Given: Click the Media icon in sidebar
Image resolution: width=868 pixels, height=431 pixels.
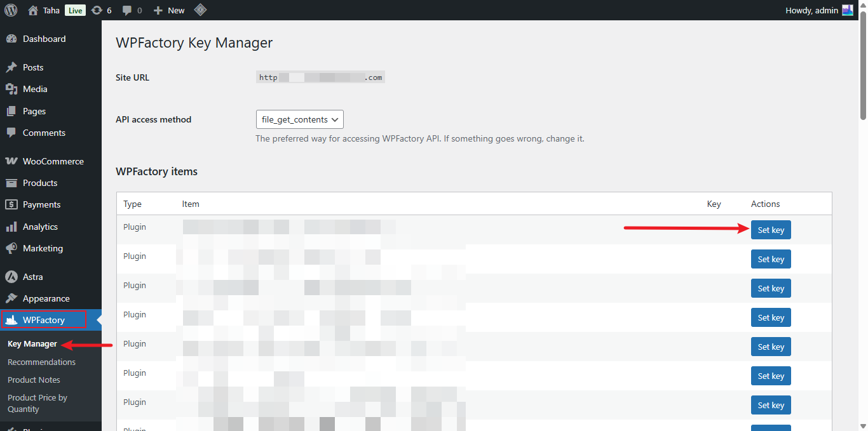Looking at the screenshot, I should tap(11, 89).
